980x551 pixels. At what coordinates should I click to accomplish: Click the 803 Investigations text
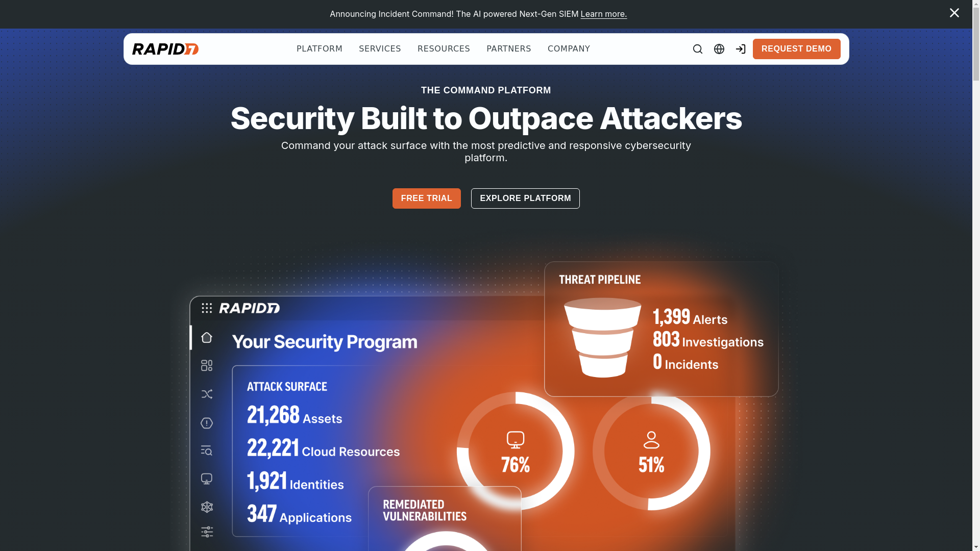click(x=708, y=340)
